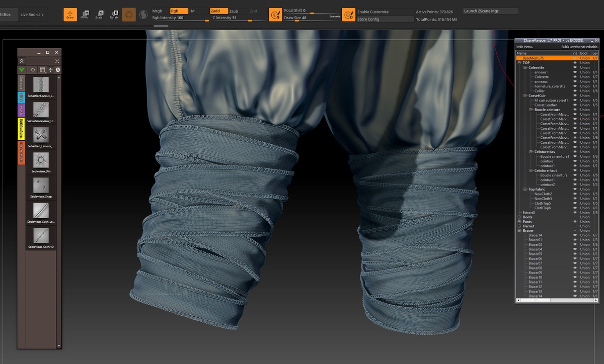Collapse brush panel with double chevron icon
Viewport: 604px width, 364px height.
[22, 61]
